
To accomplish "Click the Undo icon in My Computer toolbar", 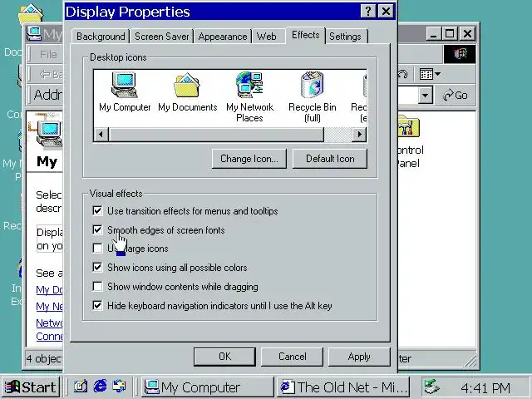I will click(402, 74).
